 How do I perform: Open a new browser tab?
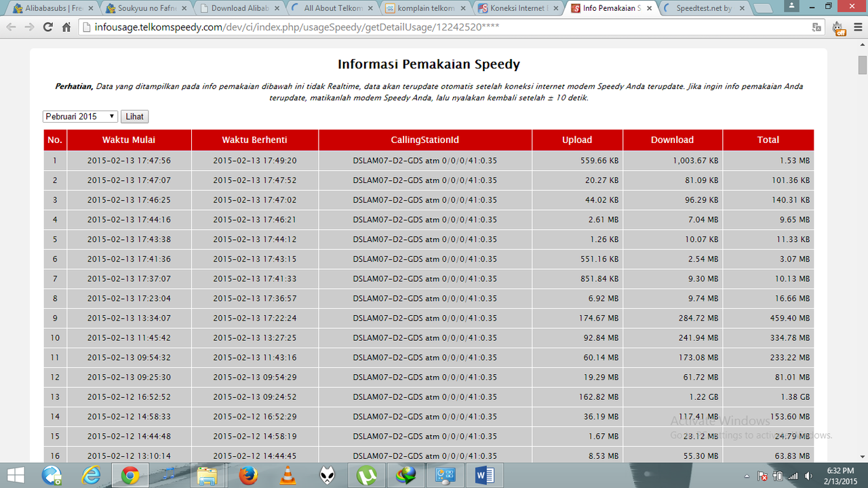click(x=763, y=9)
